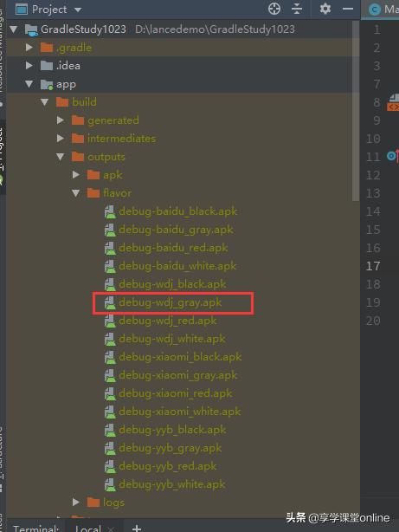Collapse the outputs folder
The width and height of the screenshot is (399, 532).
click(x=61, y=157)
